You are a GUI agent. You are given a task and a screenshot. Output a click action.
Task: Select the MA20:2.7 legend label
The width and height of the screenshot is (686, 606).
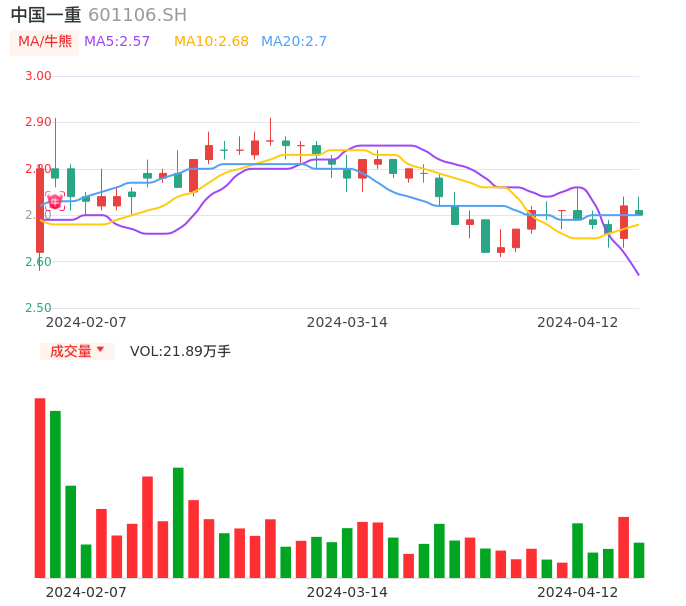click(x=294, y=42)
